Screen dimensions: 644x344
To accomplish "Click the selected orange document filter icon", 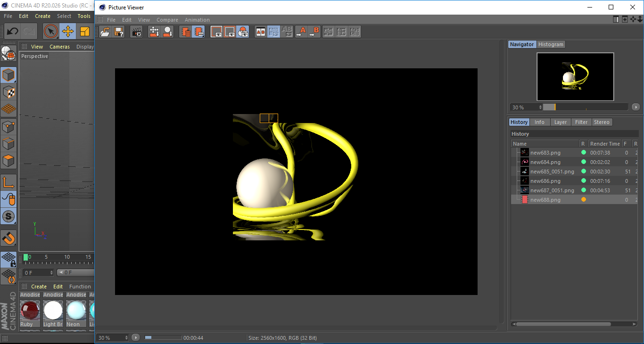I will click(198, 32).
